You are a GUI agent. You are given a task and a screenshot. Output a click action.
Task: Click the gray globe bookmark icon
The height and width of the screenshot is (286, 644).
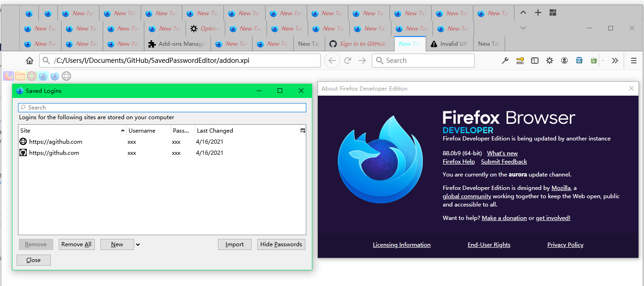click(x=67, y=76)
